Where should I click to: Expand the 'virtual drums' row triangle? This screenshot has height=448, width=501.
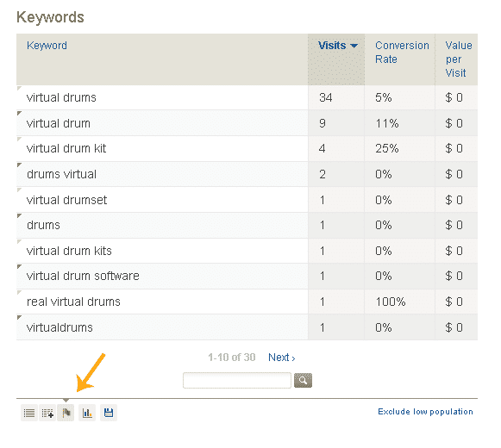tap(19, 88)
